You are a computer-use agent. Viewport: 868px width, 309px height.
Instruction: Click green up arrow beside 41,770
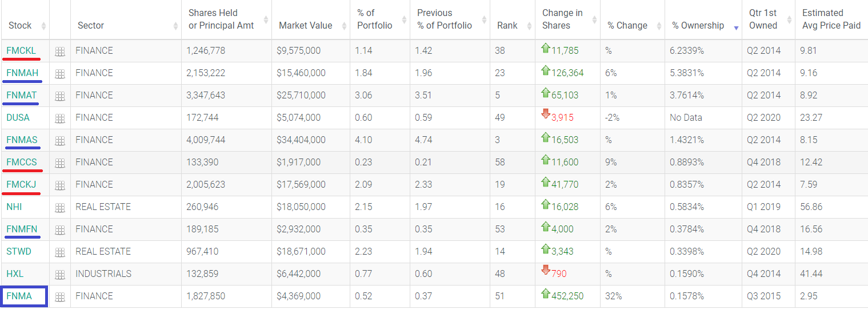point(546,183)
